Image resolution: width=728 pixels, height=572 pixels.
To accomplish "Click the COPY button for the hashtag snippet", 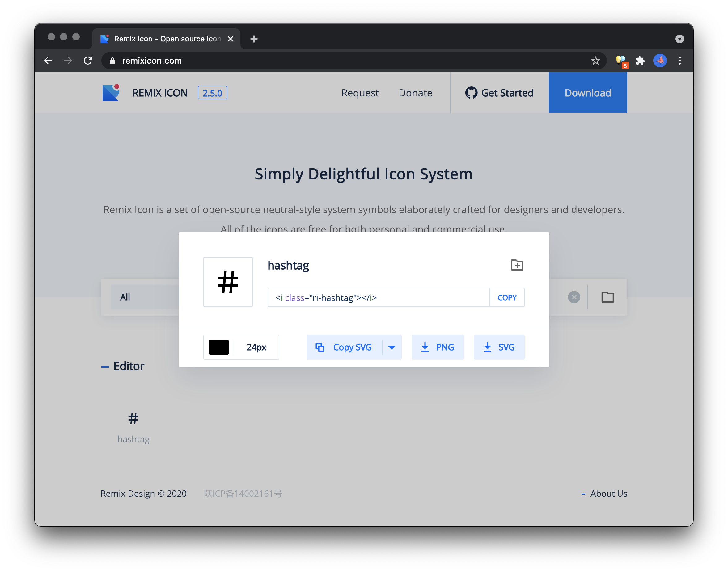I will tap(507, 297).
